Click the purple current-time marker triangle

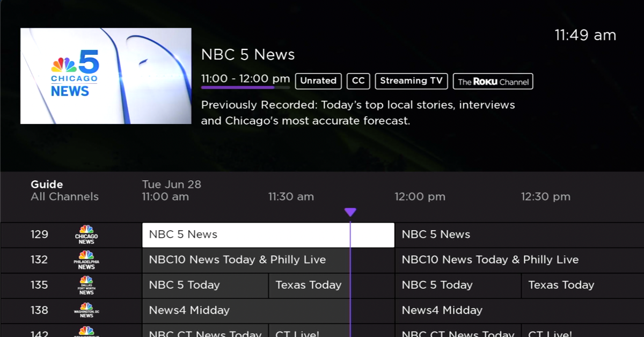(350, 213)
